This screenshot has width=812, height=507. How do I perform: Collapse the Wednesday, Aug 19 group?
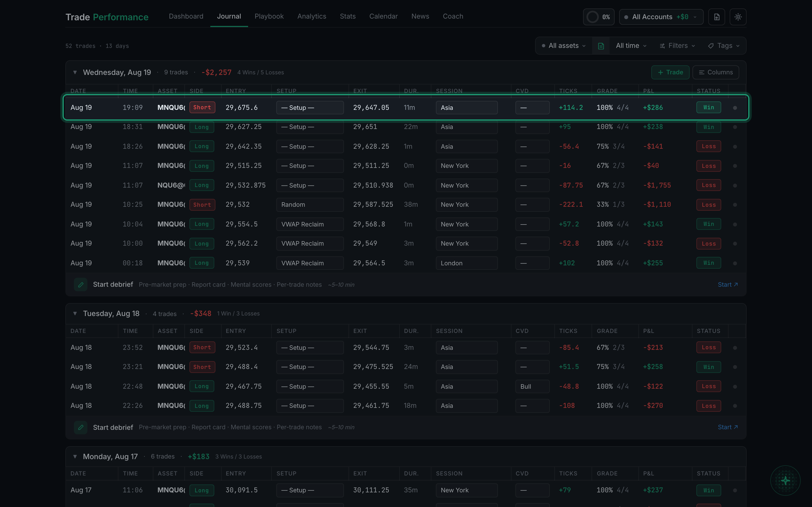click(x=75, y=72)
